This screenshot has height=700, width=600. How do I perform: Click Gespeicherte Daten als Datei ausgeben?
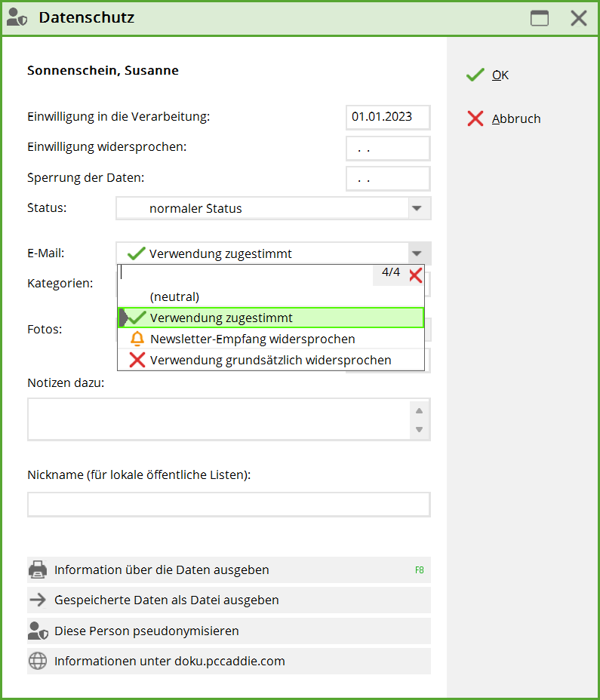167,600
